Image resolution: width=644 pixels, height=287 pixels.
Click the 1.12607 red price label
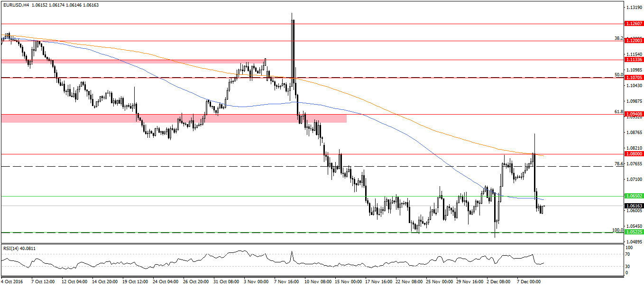pos(634,23)
